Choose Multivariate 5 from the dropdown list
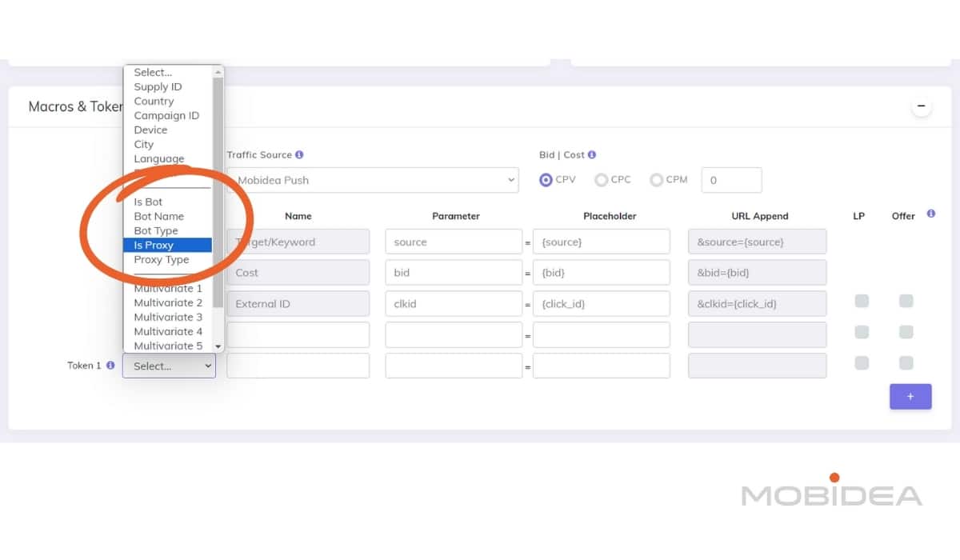 [168, 346]
